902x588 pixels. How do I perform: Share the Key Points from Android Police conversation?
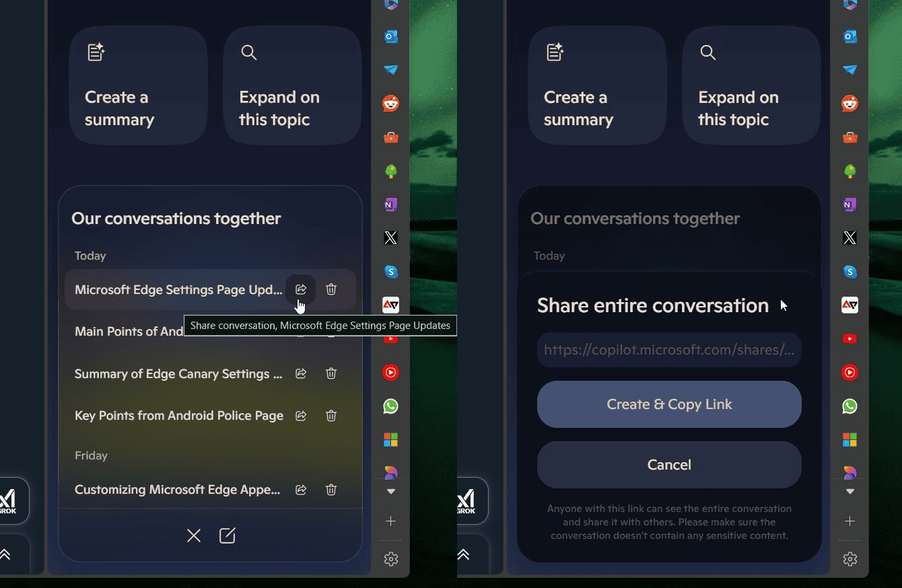301,416
